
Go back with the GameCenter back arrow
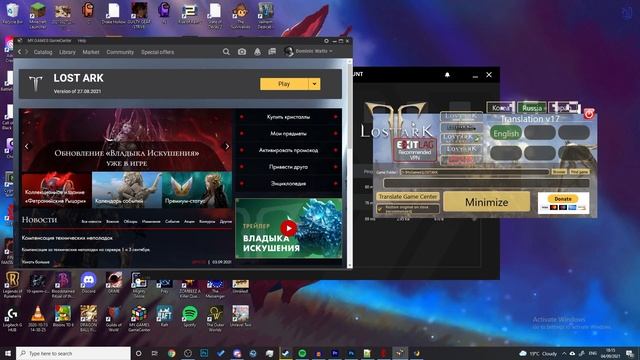pos(20,52)
